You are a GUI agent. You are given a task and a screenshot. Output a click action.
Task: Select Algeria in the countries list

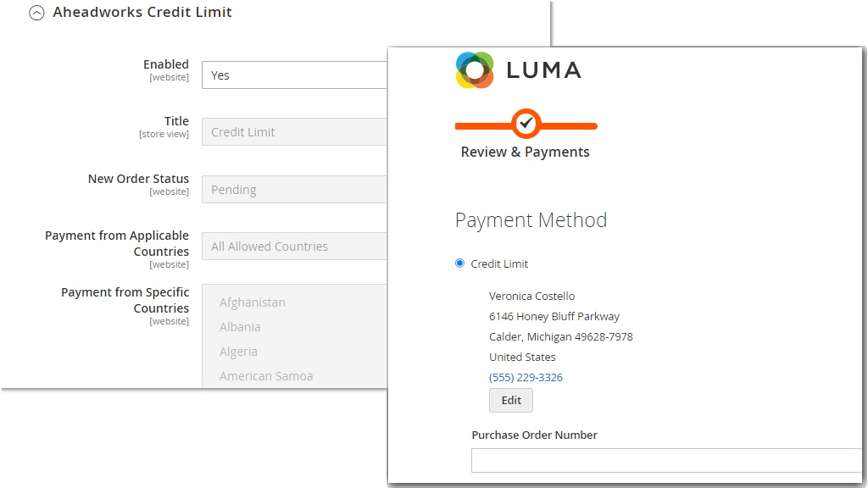(238, 352)
